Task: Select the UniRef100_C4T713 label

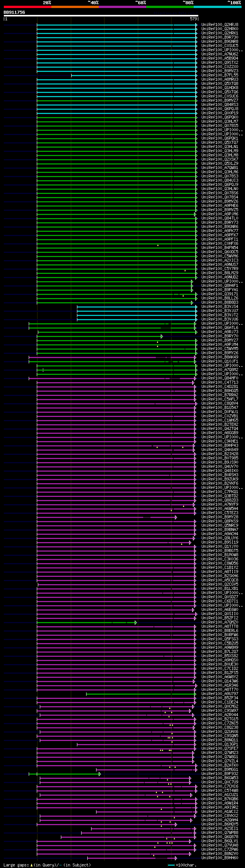Action: pyautogui.click(x=220, y=382)
